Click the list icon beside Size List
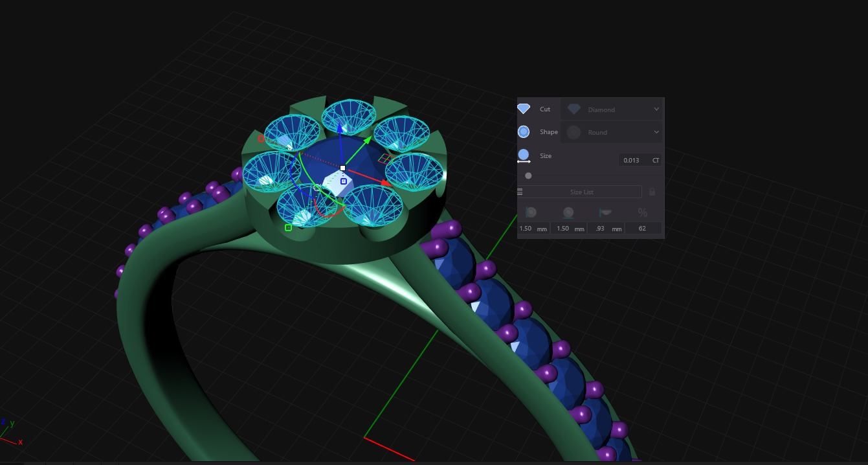This screenshot has height=465, width=868. (x=519, y=192)
